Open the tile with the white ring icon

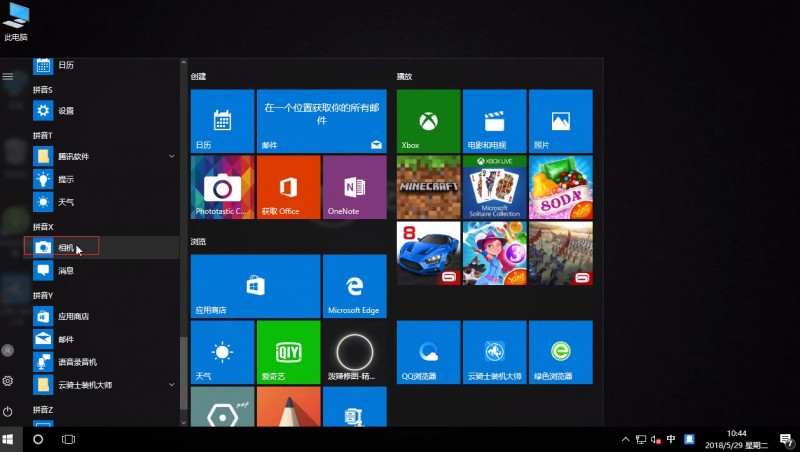click(355, 352)
